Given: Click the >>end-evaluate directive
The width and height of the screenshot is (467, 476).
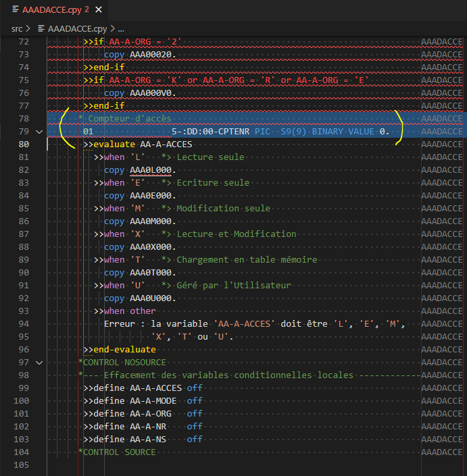Looking at the screenshot, I should coord(120,350).
